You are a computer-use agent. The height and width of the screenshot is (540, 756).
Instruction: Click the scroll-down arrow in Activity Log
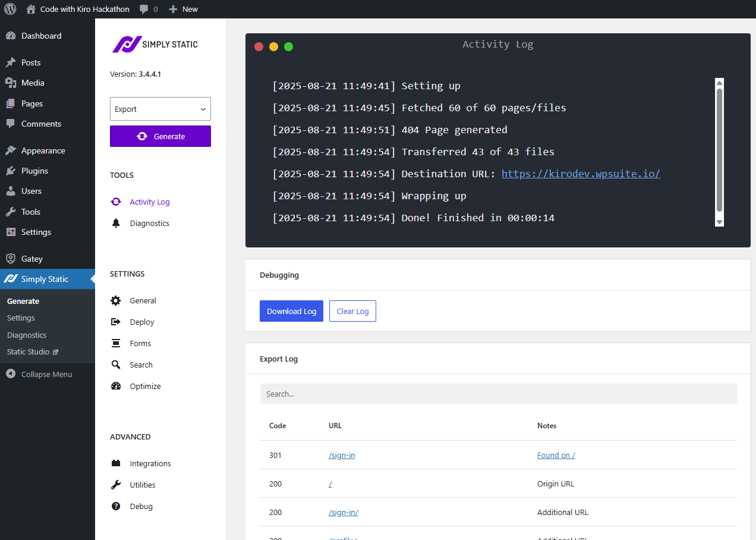[719, 222]
